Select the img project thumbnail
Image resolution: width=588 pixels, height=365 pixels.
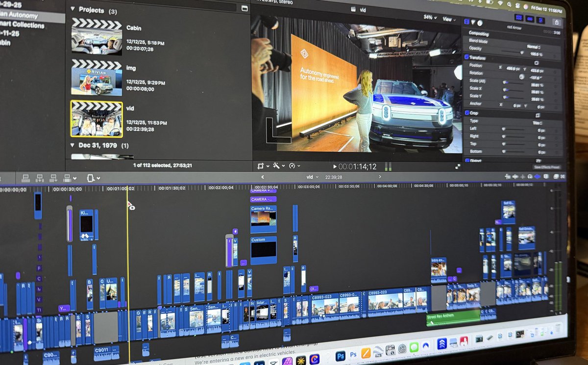click(x=97, y=77)
